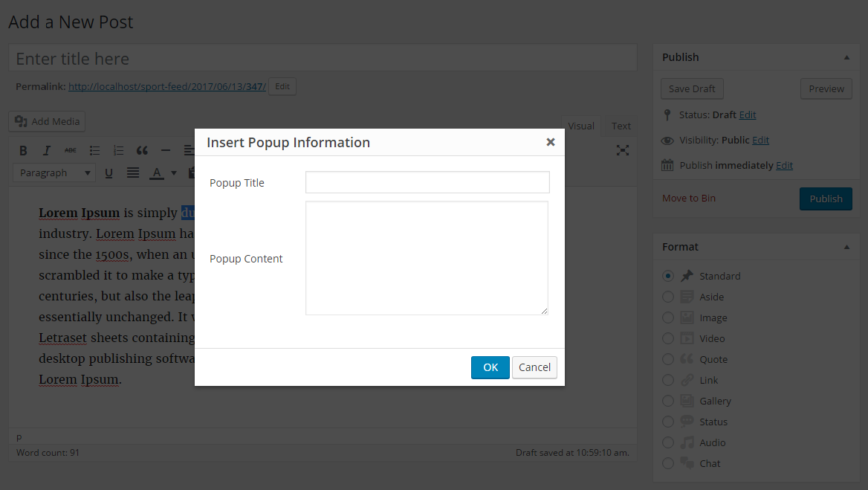Click the Enter title here field

[323, 58]
